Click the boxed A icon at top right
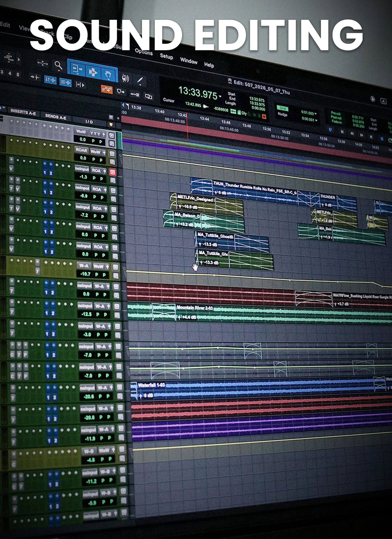 click(x=383, y=101)
